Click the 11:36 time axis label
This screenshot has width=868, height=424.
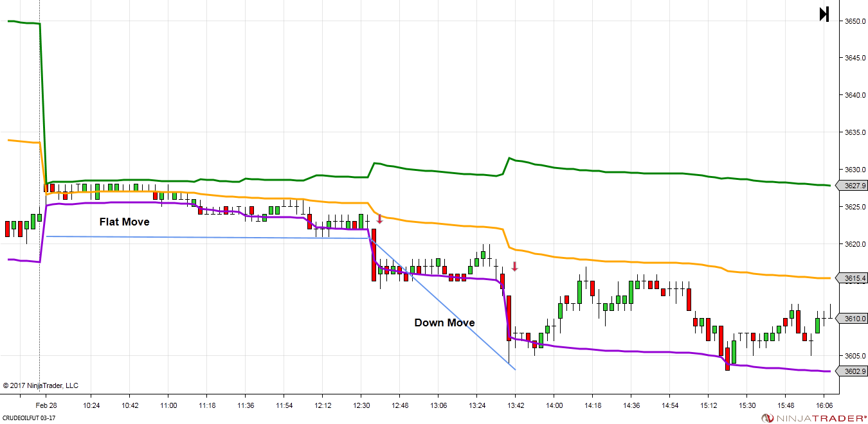pyautogui.click(x=245, y=405)
